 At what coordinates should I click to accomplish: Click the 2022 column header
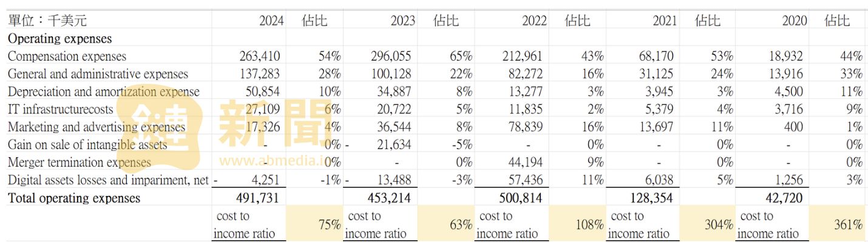point(534,21)
